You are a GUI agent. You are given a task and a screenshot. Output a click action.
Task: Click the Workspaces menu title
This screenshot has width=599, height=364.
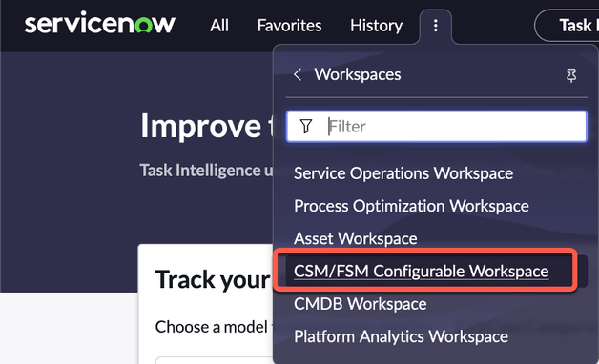(x=358, y=74)
